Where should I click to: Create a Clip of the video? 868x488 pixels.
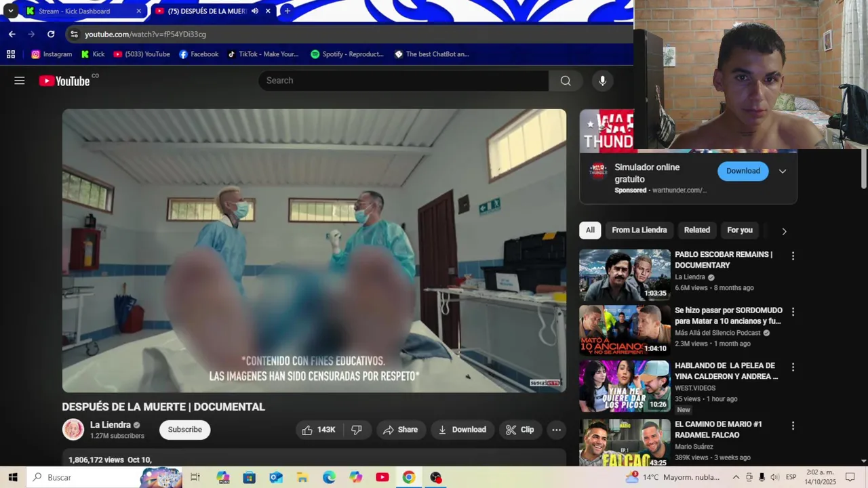click(520, 430)
